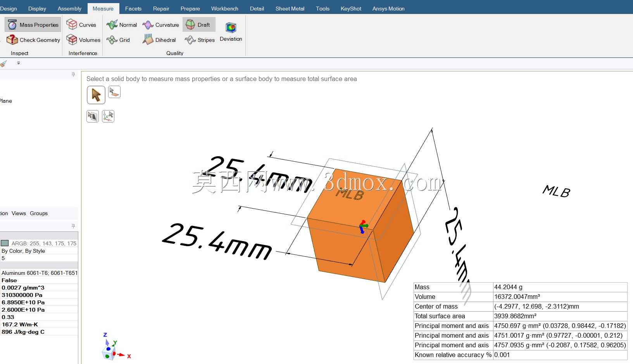Viewport: 633px width, 364px height.
Task: Click the 2.6000E+10 Pa property value
Action: (x=23, y=310)
